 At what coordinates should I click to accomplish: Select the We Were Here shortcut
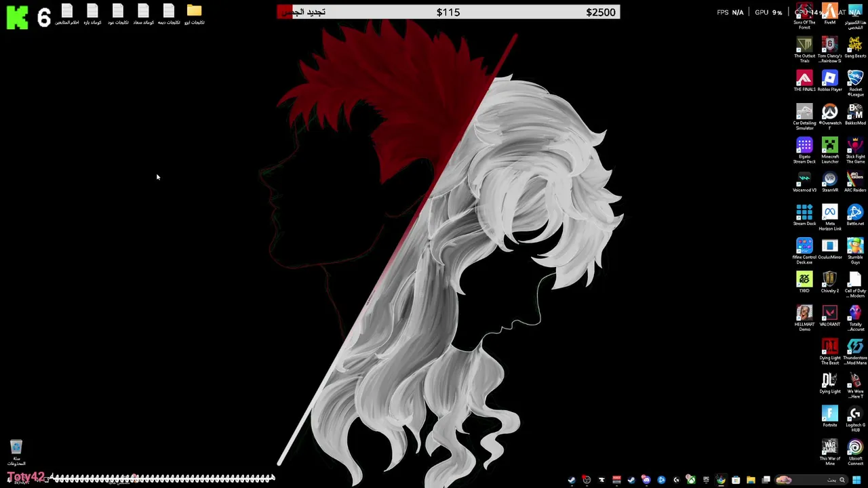pos(855,386)
